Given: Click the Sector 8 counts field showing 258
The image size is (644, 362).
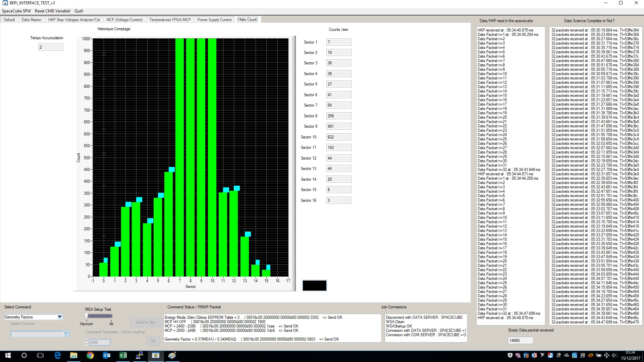Looking at the screenshot, I should coord(339,116).
